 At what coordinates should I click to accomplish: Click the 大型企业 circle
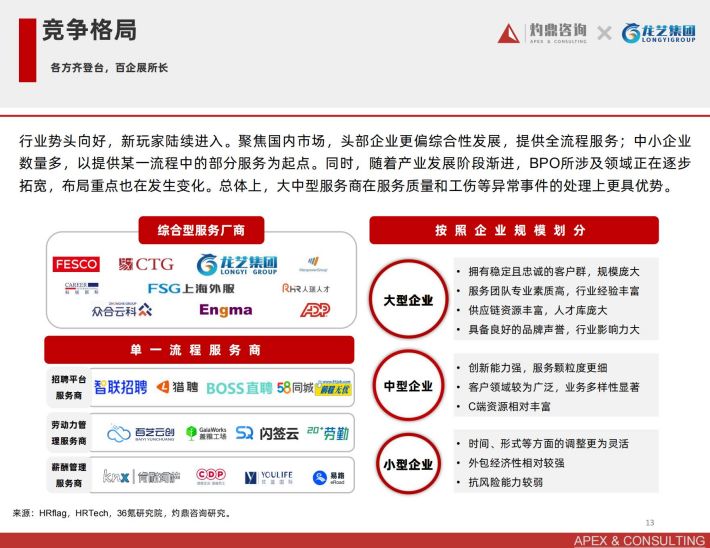(408, 299)
